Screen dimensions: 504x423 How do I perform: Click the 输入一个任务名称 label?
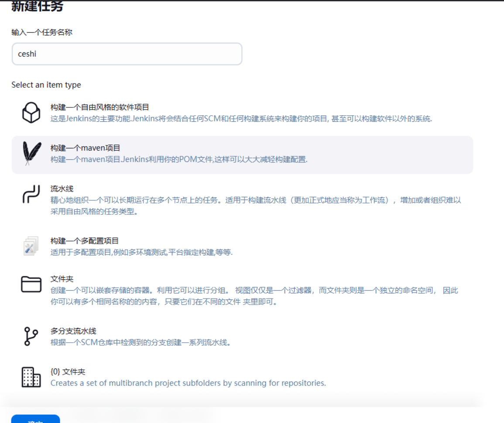pos(42,32)
